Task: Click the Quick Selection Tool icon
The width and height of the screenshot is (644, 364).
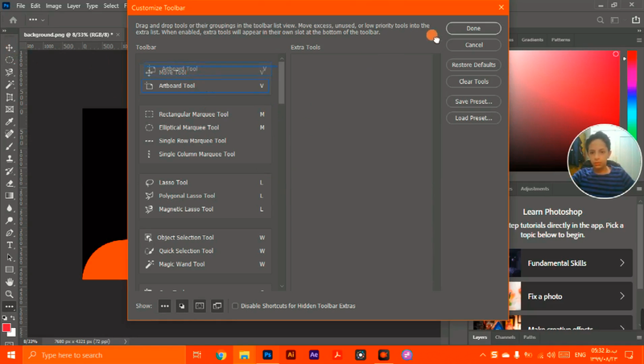Action: click(150, 250)
